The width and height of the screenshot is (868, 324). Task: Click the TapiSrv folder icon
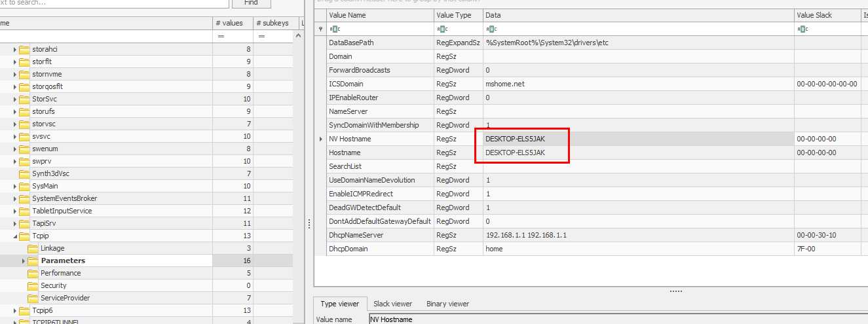[24, 224]
